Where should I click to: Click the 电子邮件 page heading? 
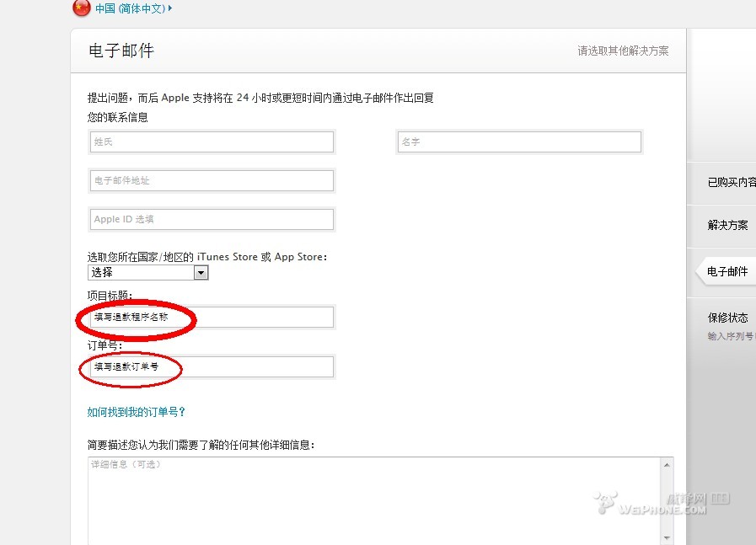[x=121, y=51]
